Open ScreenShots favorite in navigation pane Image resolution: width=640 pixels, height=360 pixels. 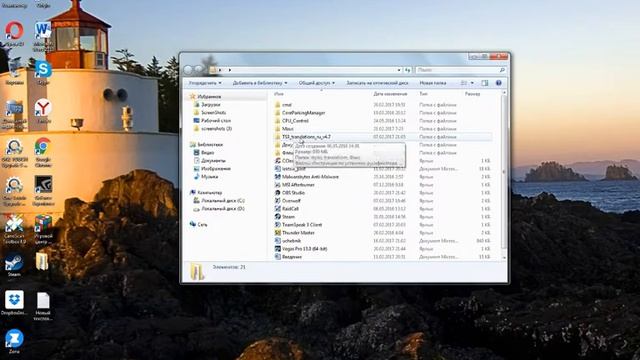[213, 113]
